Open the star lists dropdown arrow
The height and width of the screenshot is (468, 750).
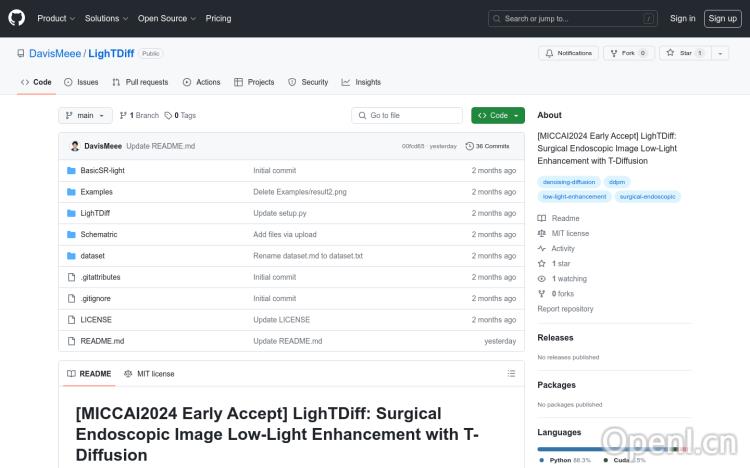click(x=720, y=53)
